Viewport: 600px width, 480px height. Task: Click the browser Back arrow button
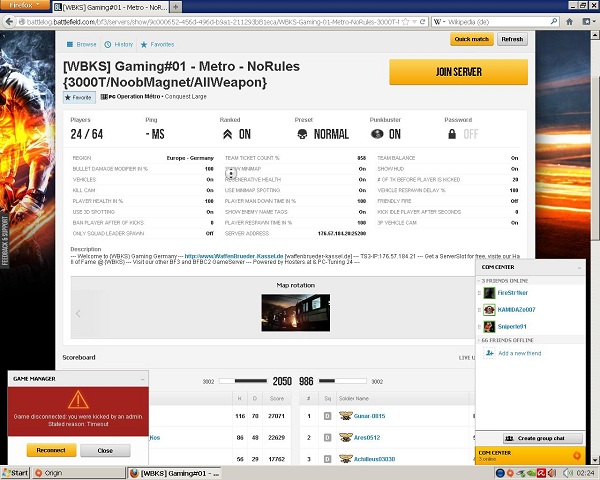(9, 22)
